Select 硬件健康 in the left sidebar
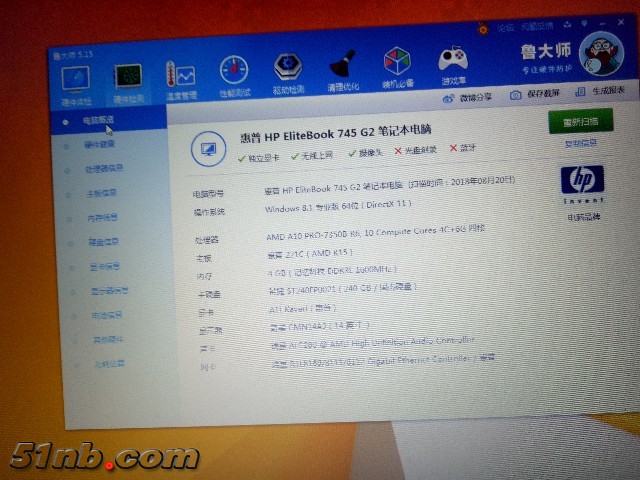The image size is (640, 480). [99, 145]
